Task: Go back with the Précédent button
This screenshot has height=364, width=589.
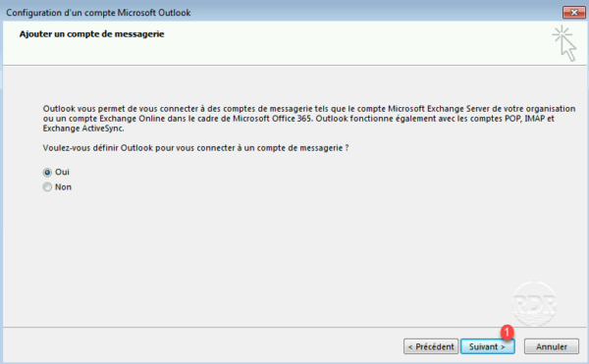Action: pyautogui.click(x=431, y=346)
